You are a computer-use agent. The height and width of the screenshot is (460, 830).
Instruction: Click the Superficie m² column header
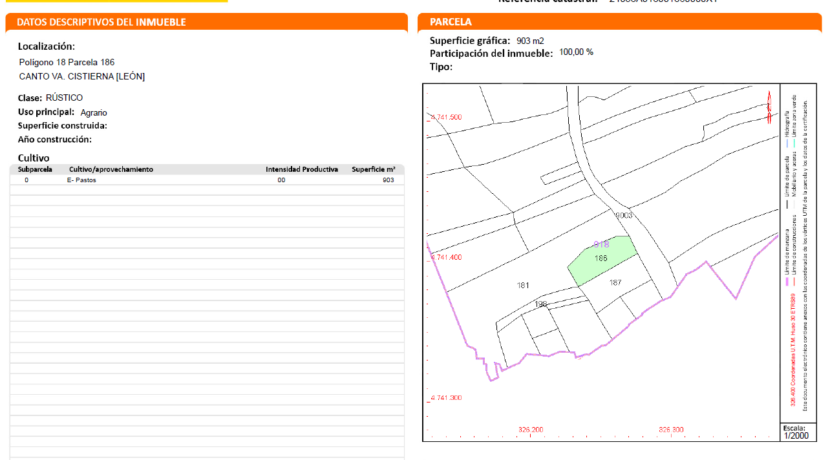(374, 169)
